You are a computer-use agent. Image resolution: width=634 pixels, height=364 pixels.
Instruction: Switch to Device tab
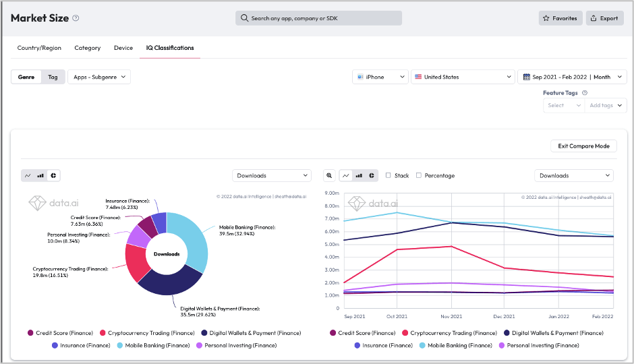point(123,48)
